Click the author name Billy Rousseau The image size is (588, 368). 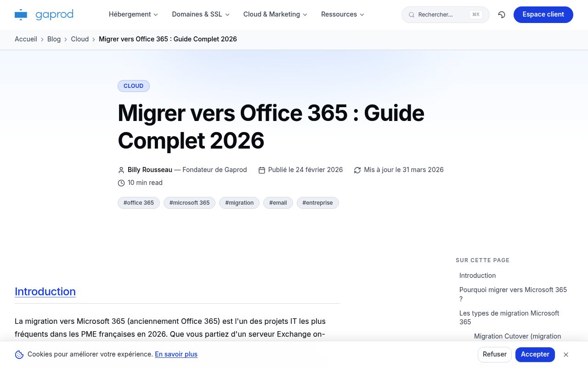point(150,170)
